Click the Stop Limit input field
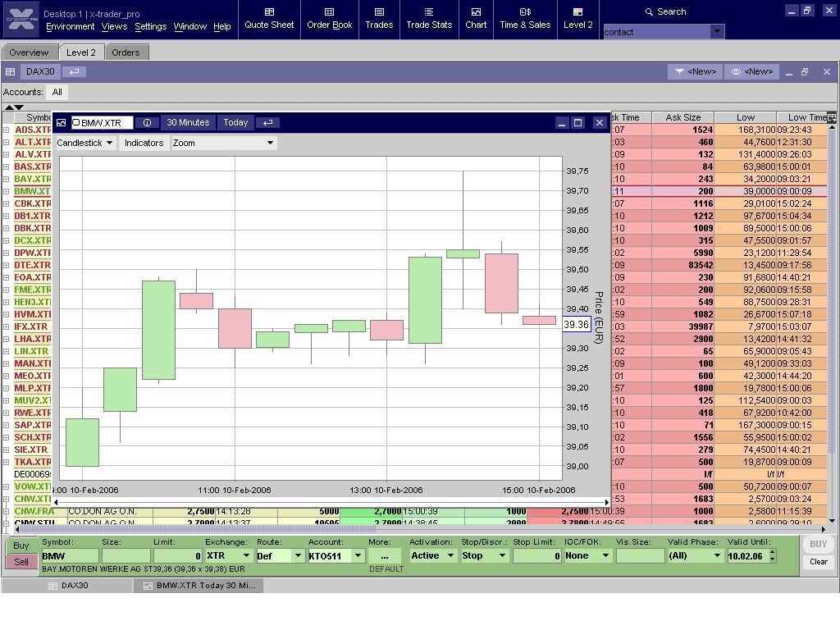Viewport: 840px width, 630px height. click(x=536, y=556)
